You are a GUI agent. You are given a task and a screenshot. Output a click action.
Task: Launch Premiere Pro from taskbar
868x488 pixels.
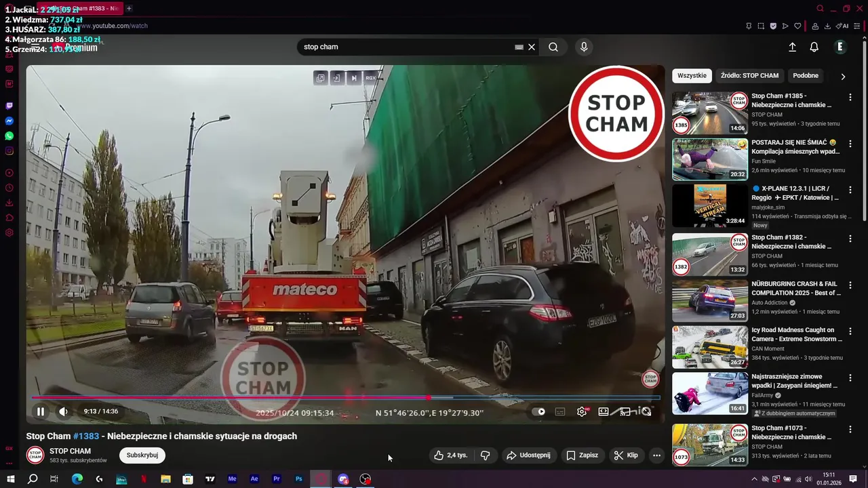(277, 479)
